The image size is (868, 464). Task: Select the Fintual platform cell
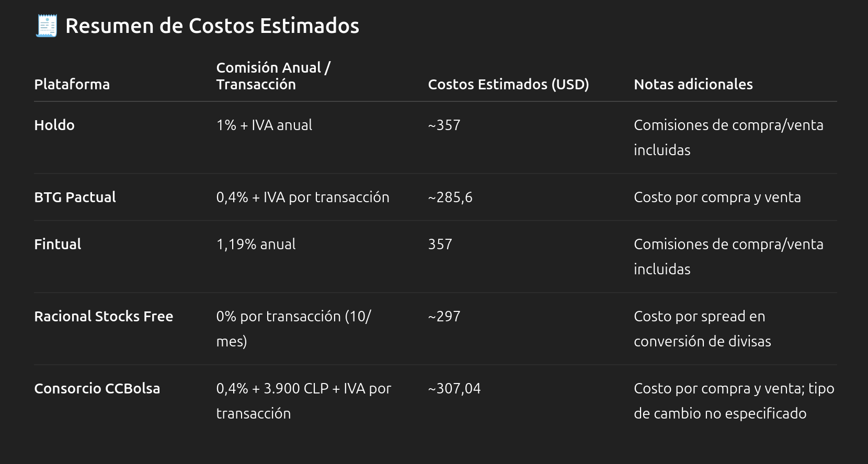(x=58, y=244)
